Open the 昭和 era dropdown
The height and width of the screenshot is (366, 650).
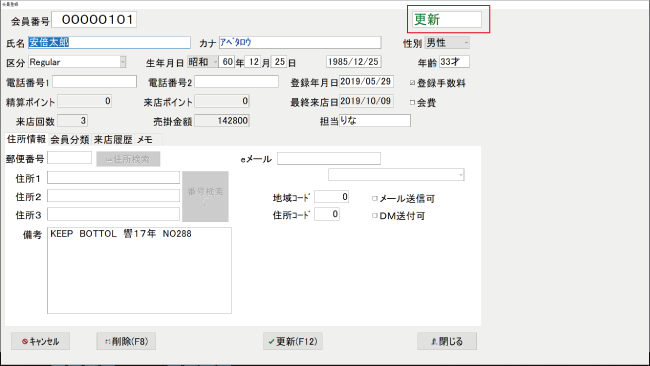pos(203,62)
